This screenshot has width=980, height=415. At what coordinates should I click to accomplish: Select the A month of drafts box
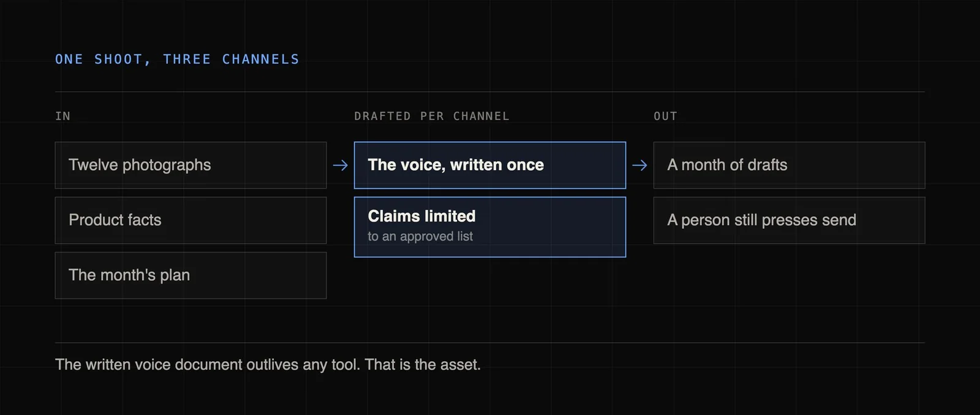pos(789,165)
